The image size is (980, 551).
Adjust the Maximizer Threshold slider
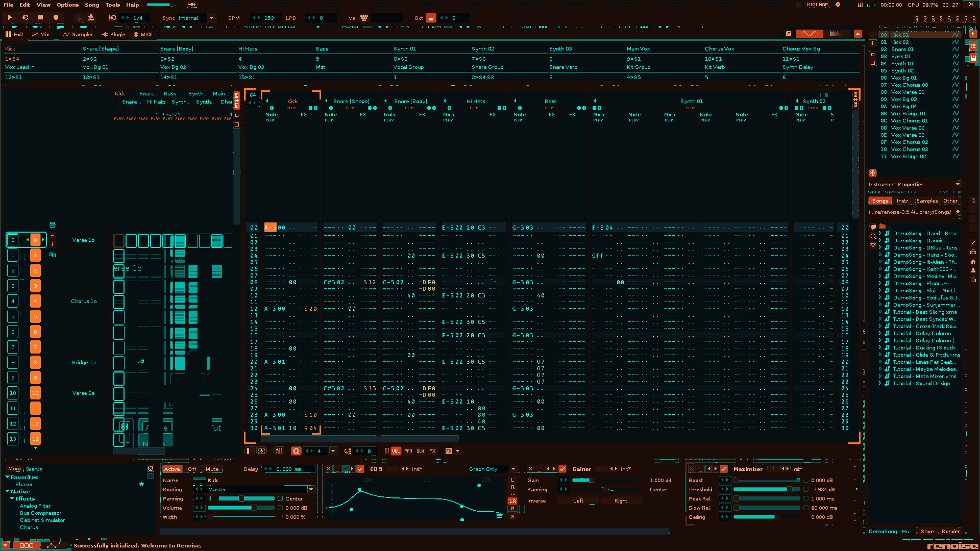click(x=767, y=490)
